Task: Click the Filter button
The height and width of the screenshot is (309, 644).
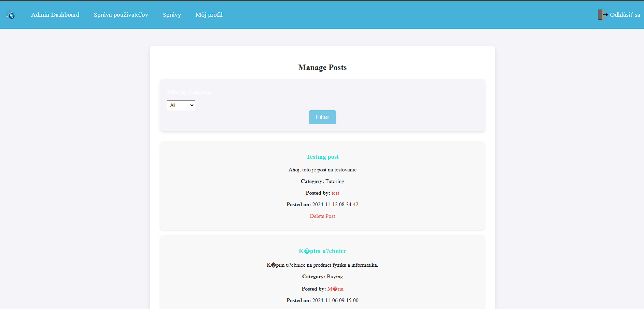Action: point(322,117)
